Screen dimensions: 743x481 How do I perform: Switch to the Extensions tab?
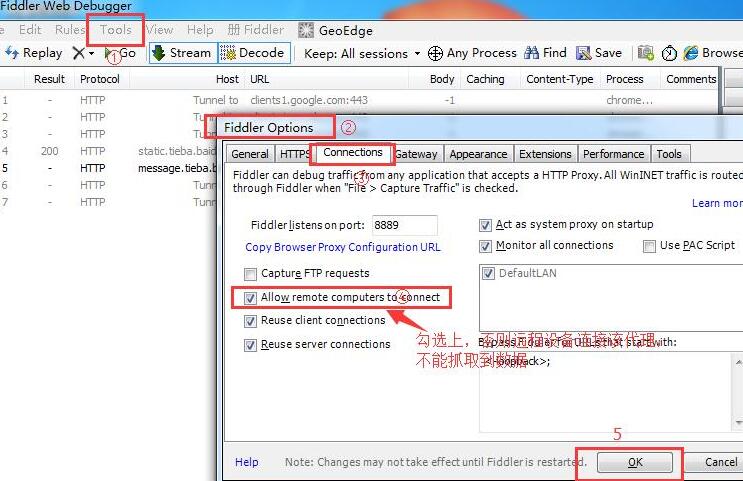[x=545, y=154]
